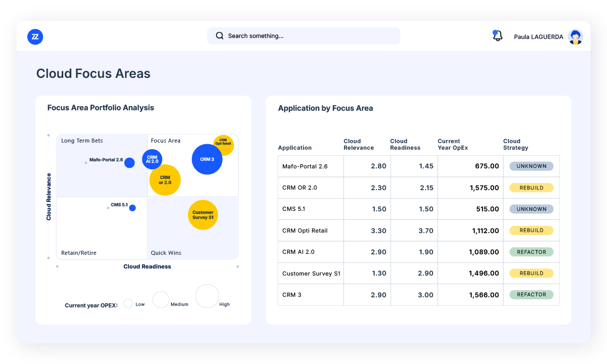Select the CRM Opti Retail bubble

click(223, 145)
